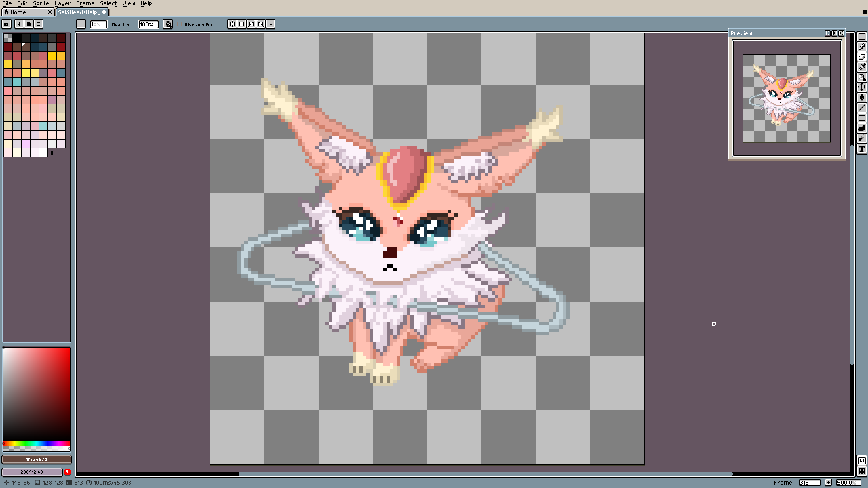The width and height of the screenshot is (868, 488).
Task: Select the Eyedropper tool
Action: 862,67
